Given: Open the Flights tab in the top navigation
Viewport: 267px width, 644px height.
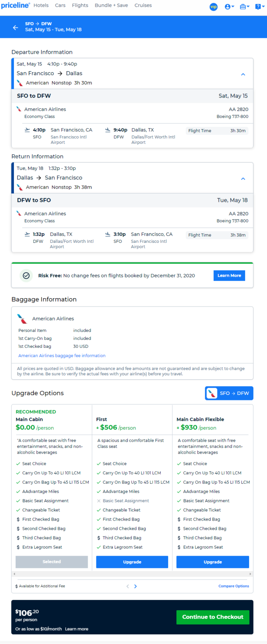Looking at the screenshot, I should coord(80,5).
